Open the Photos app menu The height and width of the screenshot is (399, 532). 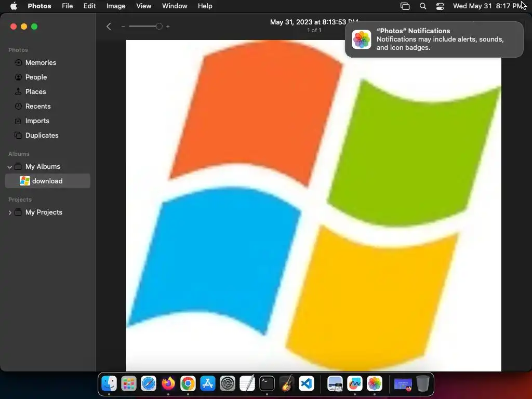[x=39, y=6]
